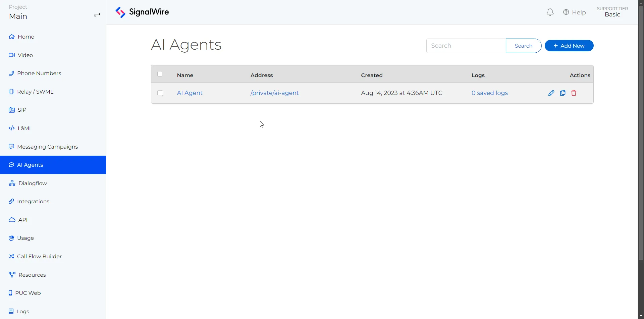
Task: Sort table by the Created column
Action: (372, 75)
